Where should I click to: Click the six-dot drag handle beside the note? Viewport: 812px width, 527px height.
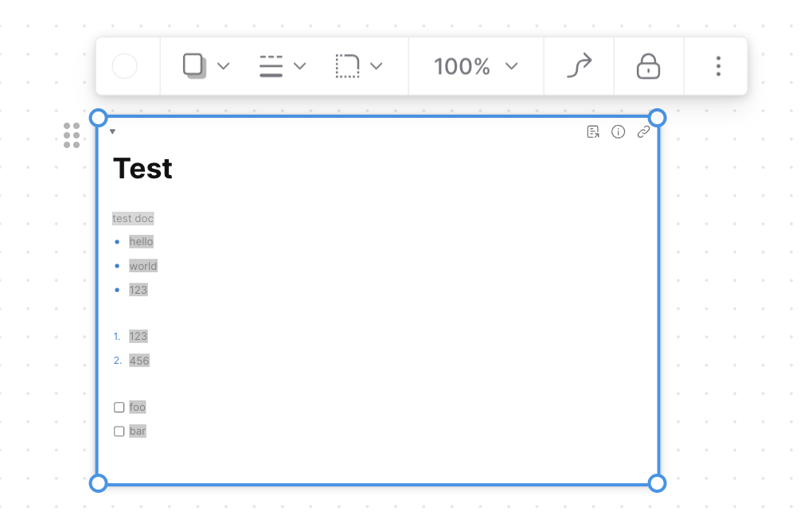72,135
